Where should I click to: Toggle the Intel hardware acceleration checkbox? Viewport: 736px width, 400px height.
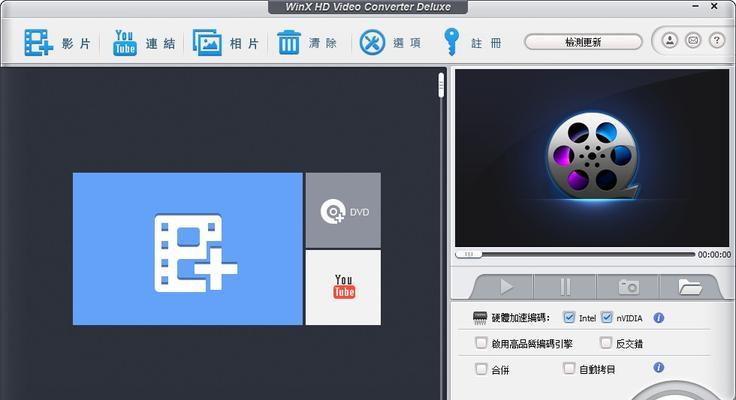tap(569, 317)
